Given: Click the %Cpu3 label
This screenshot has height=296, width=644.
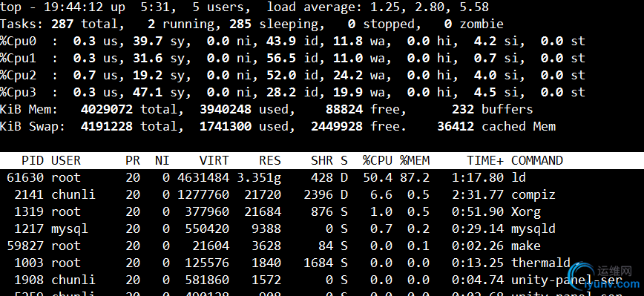Looking at the screenshot, I should click(18, 93).
